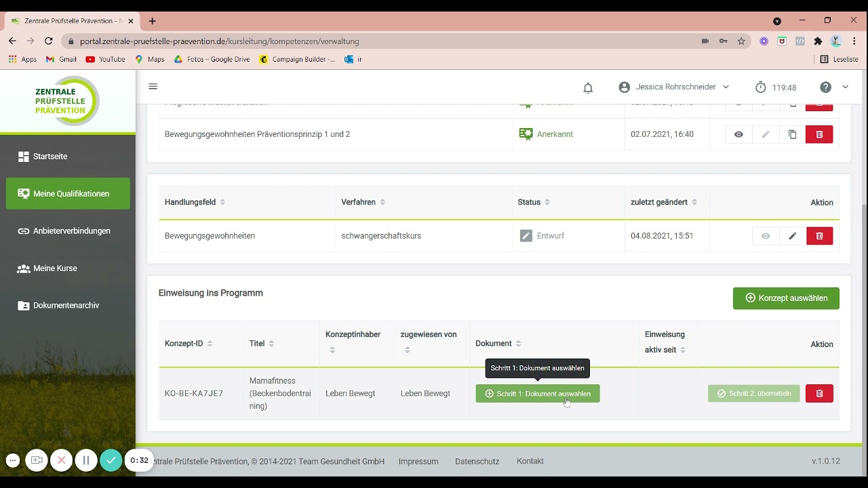This screenshot has width=868, height=488.
Task: Click the help question mark icon
Action: pos(825,87)
